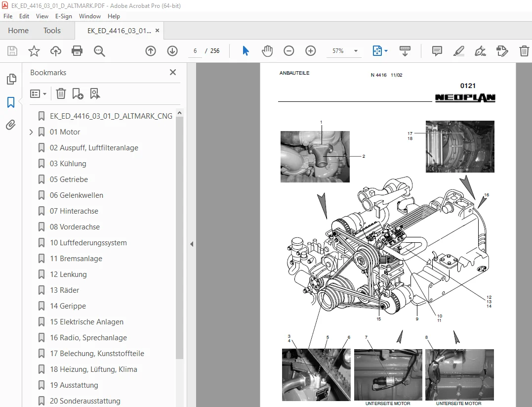Open bookmark 06 Gelenkwellen
532x407 pixels.
[77, 195]
